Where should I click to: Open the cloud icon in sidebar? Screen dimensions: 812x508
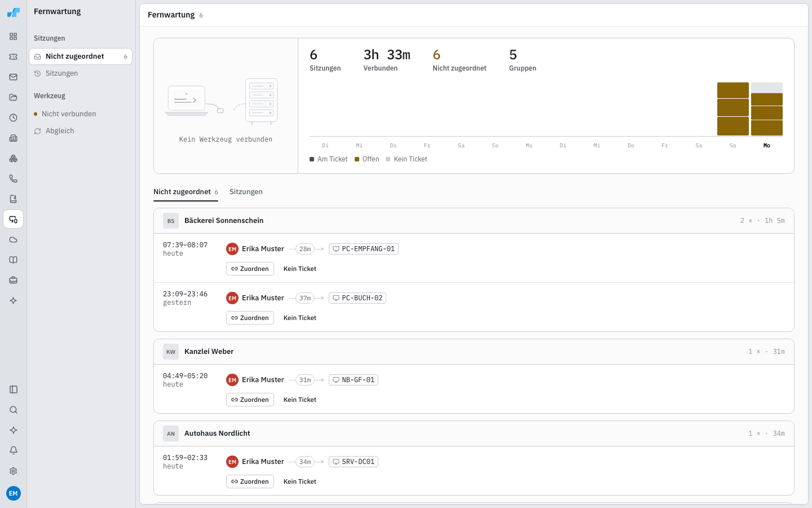click(14, 240)
